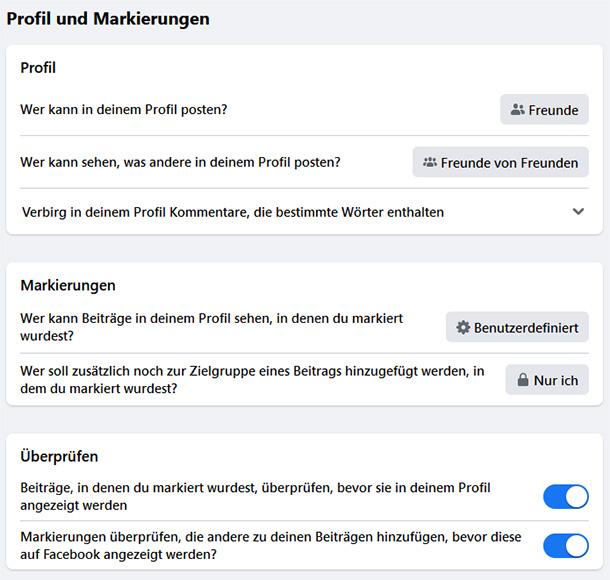Click the gear icon beside Benutzerdefiniert
Image resolution: width=610 pixels, height=580 pixels.
pyautogui.click(x=462, y=327)
